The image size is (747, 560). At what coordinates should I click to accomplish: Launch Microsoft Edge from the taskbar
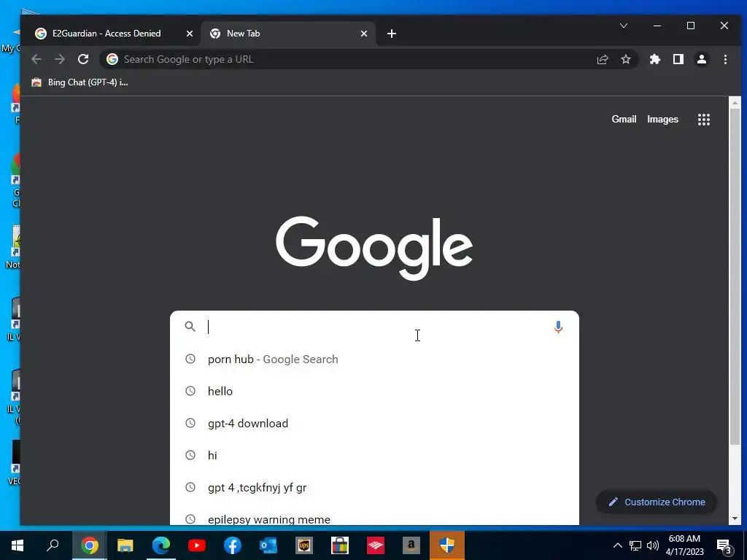(161, 545)
